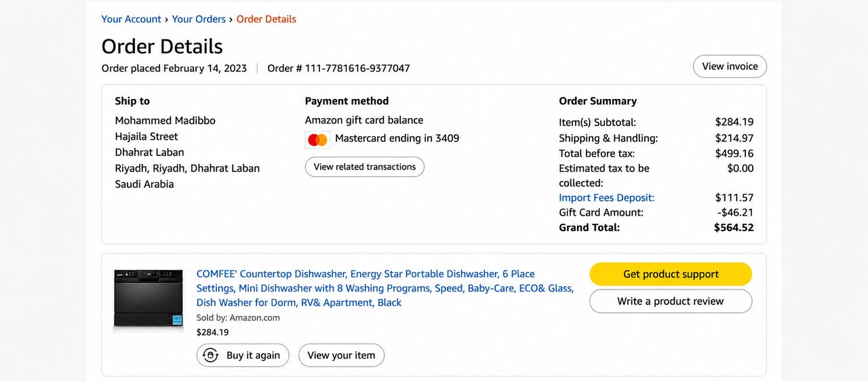Click the Mastercard ending in 3409 text

(x=397, y=138)
